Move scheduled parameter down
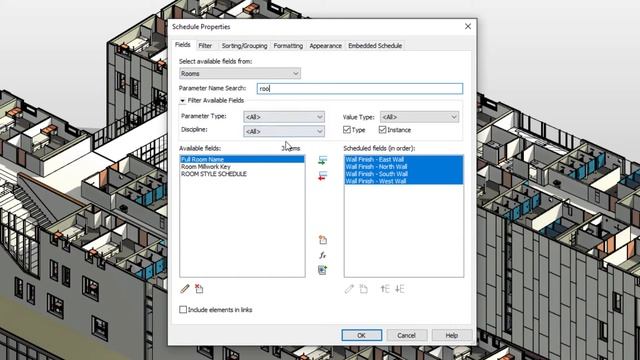The image size is (640, 360). coord(400,289)
